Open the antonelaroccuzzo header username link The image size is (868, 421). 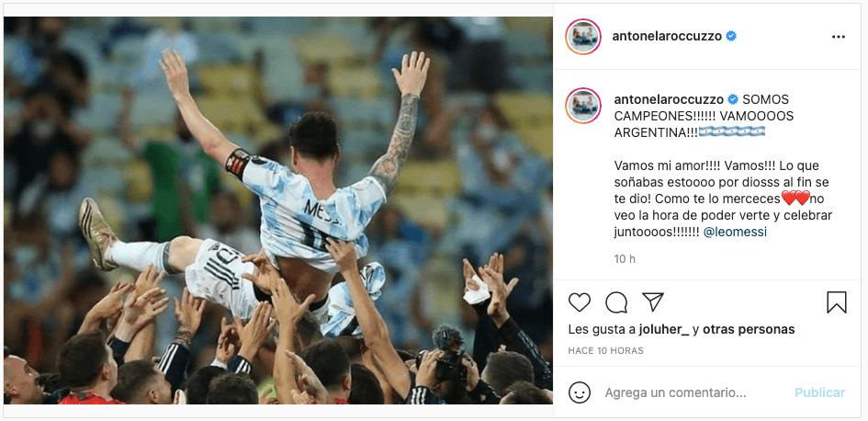(x=668, y=37)
